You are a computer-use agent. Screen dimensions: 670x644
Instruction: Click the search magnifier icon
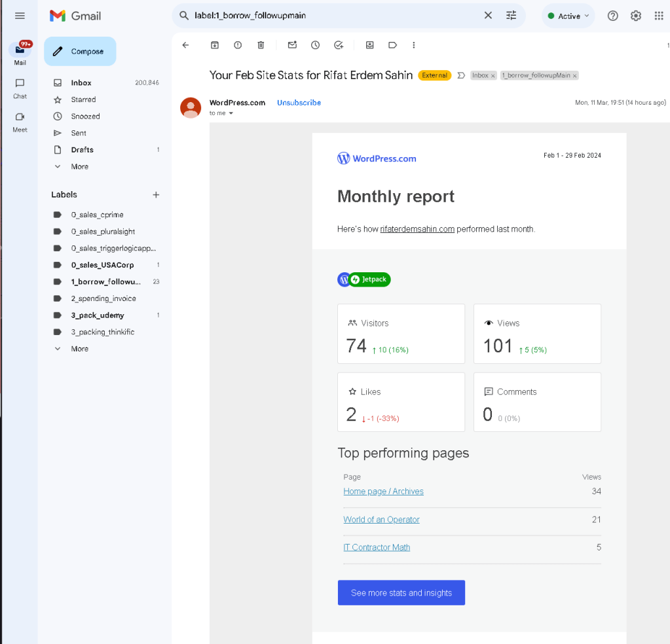tap(184, 16)
